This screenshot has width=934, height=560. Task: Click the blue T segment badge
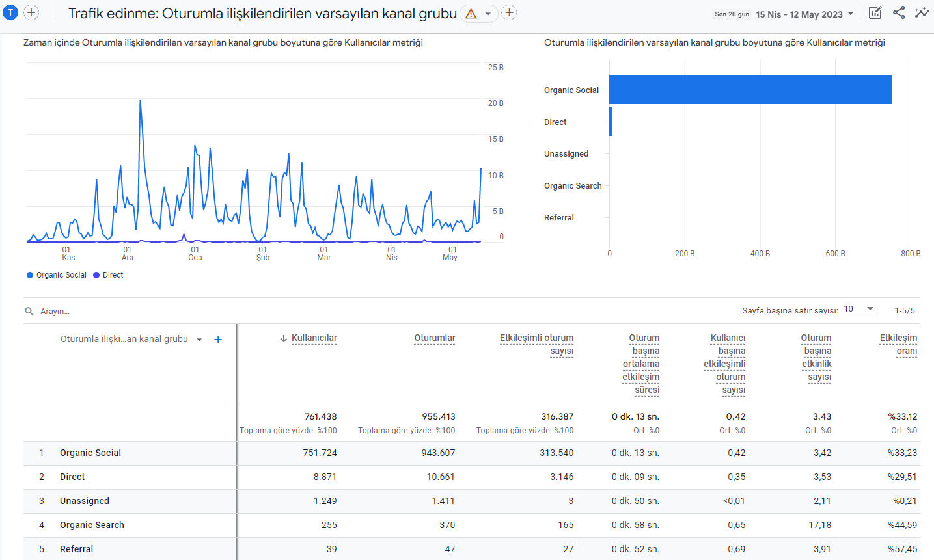[10, 12]
